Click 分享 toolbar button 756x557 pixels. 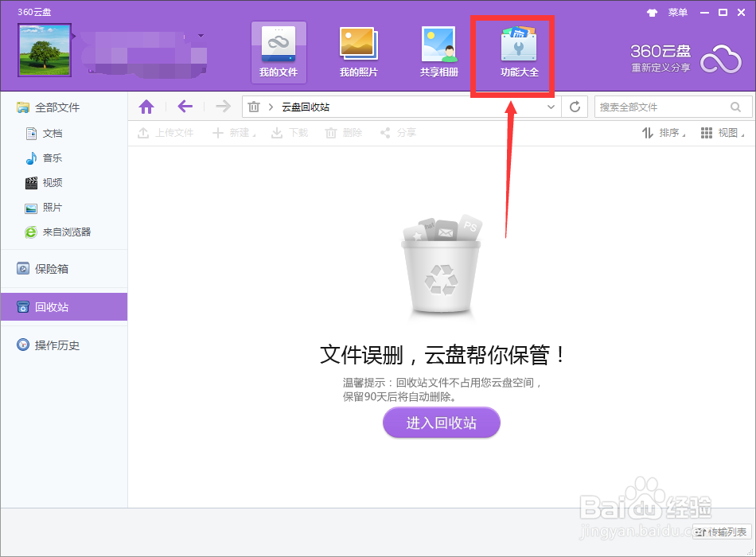(x=398, y=133)
